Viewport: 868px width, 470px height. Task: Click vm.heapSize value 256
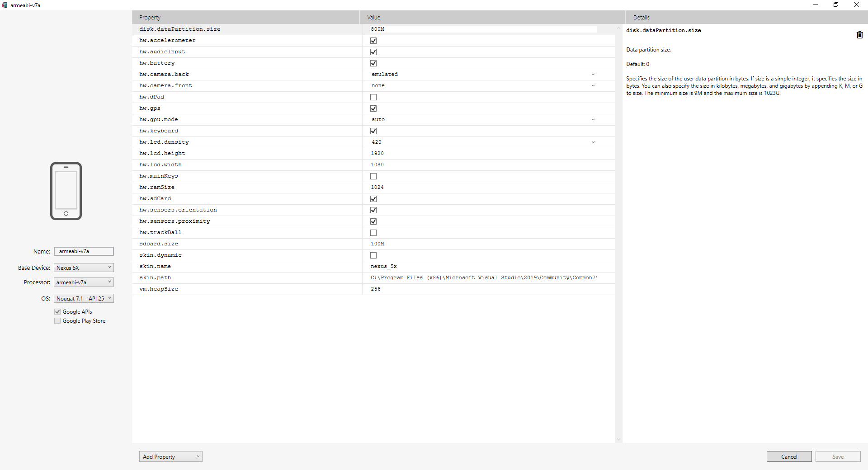pyautogui.click(x=376, y=289)
